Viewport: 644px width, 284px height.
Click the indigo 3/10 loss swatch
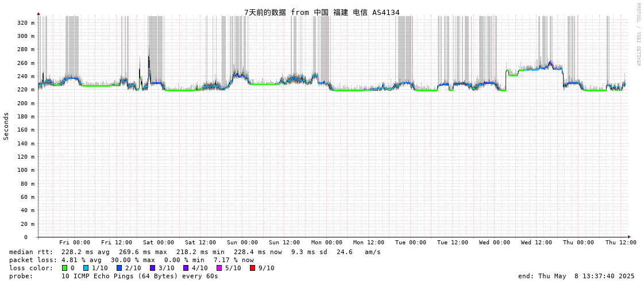[152, 268]
